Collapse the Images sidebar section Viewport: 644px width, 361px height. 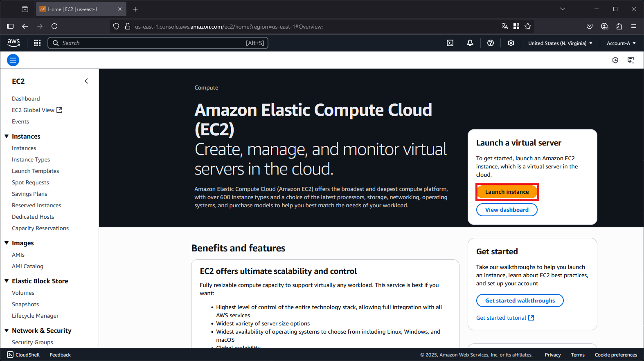(x=7, y=243)
